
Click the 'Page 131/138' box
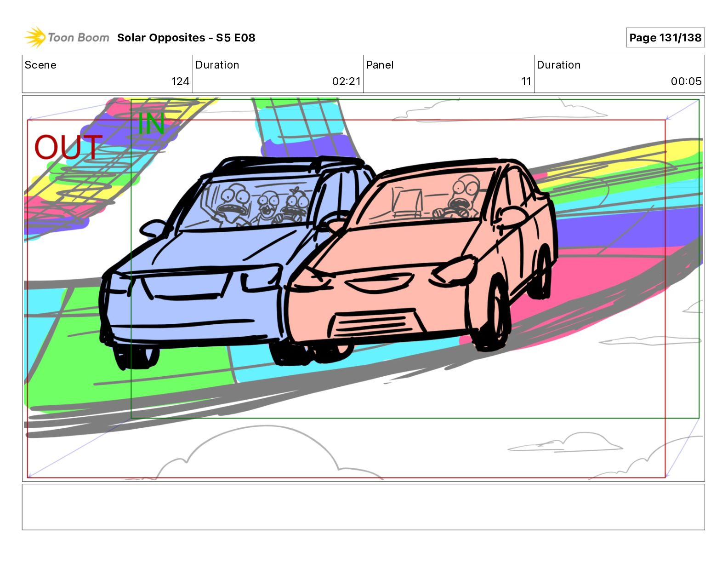pos(665,38)
